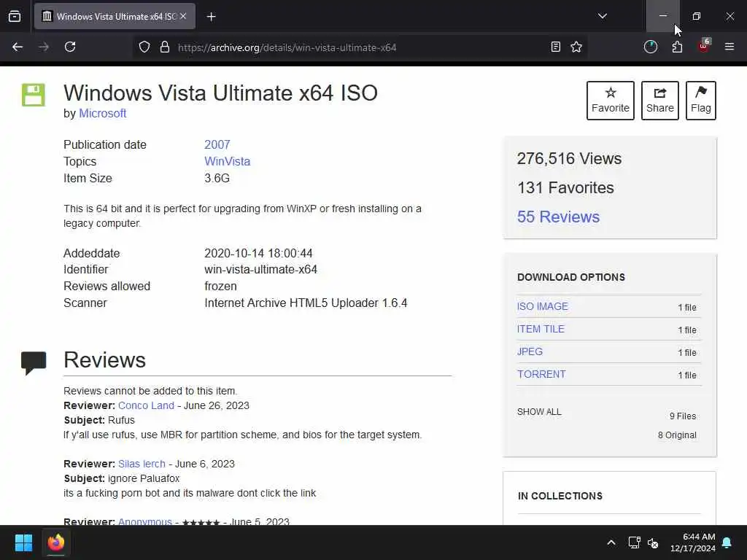
Task: Click the 9 Files count text
Action: [683, 416]
